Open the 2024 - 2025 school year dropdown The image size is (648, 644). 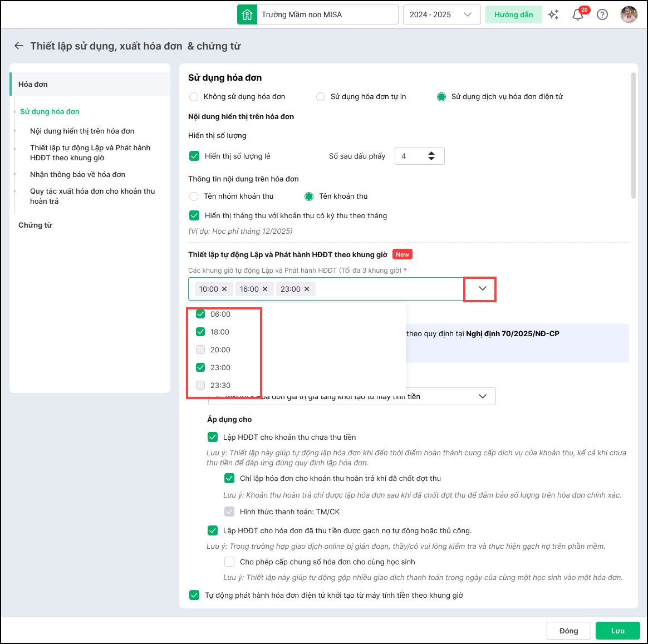(441, 15)
